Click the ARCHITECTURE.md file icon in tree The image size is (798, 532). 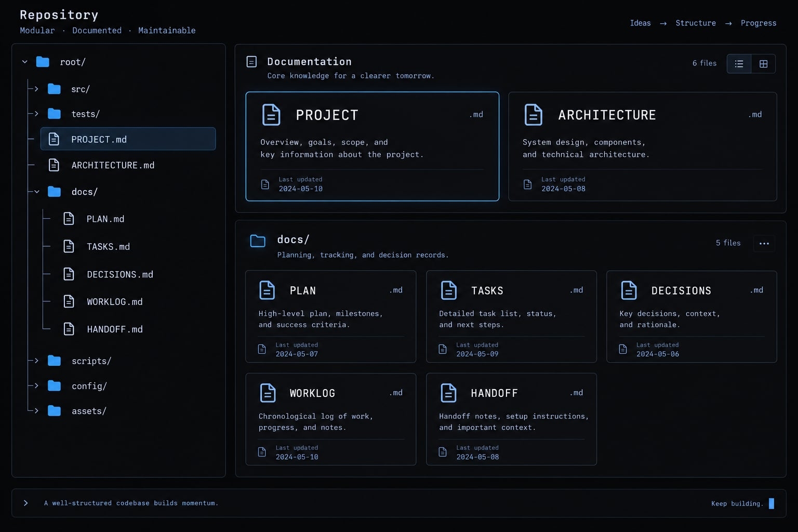[x=54, y=165]
